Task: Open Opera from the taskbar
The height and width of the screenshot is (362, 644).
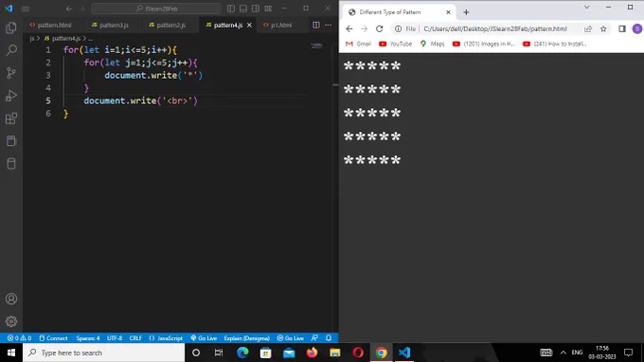Action: pos(358,353)
